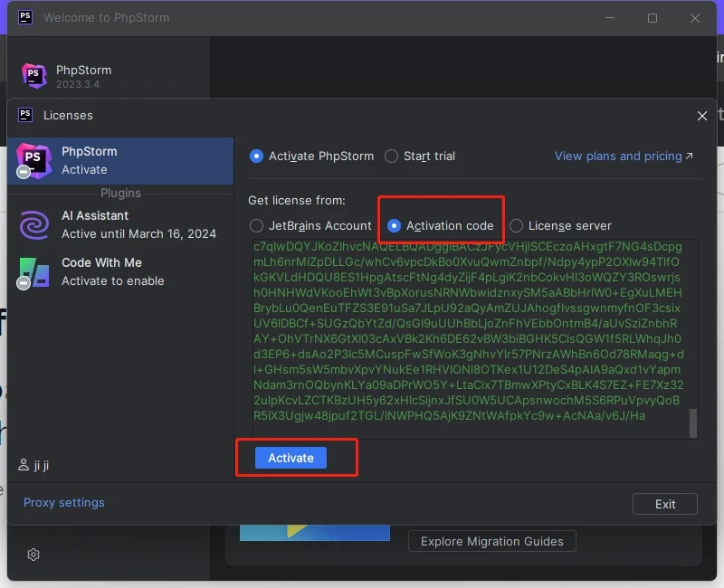
Task: Click the Code With Me plugin icon
Action: 34,271
